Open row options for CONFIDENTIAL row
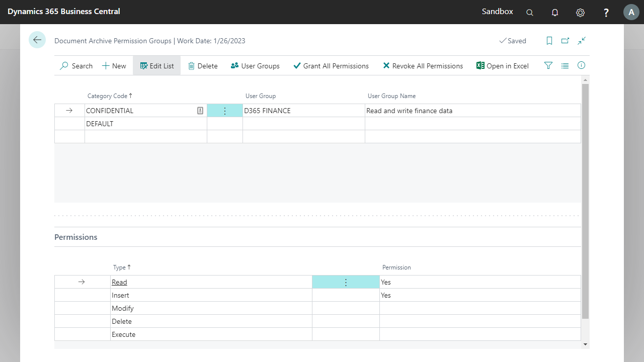644x362 pixels. (x=225, y=111)
